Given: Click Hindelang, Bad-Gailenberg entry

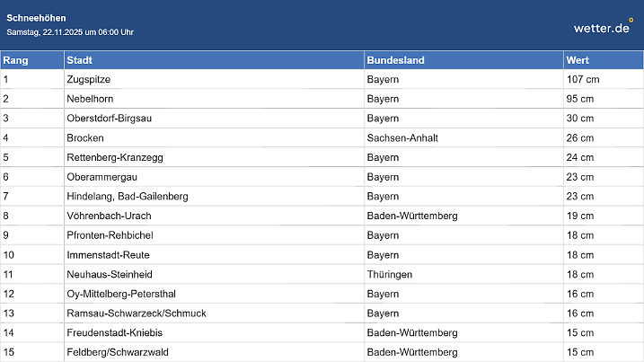Looking at the screenshot, I should tap(127, 197).
